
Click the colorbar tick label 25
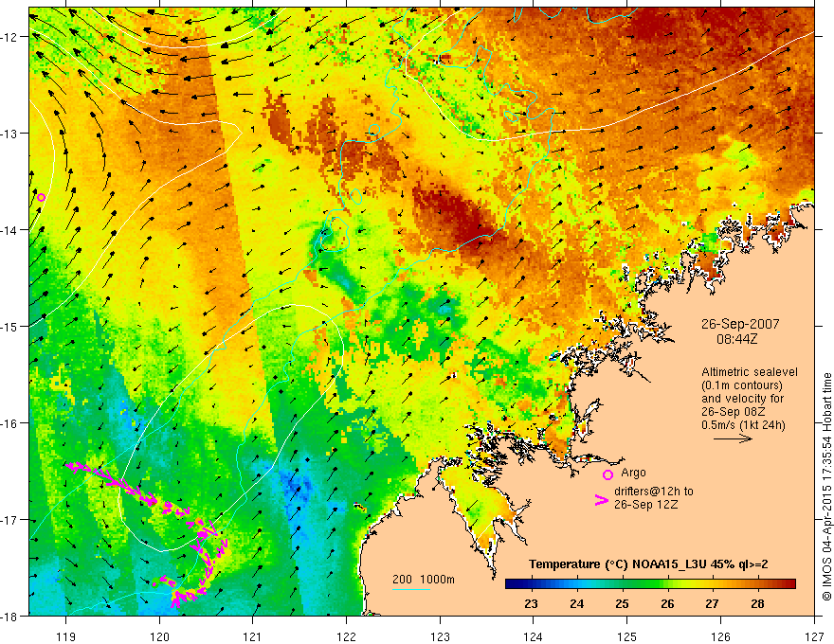[622, 603]
